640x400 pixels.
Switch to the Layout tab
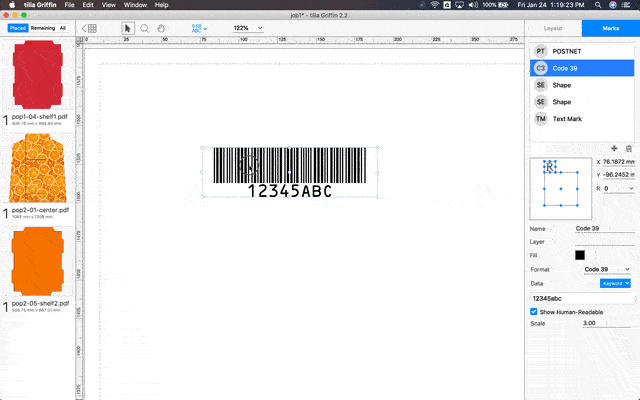(x=553, y=28)
